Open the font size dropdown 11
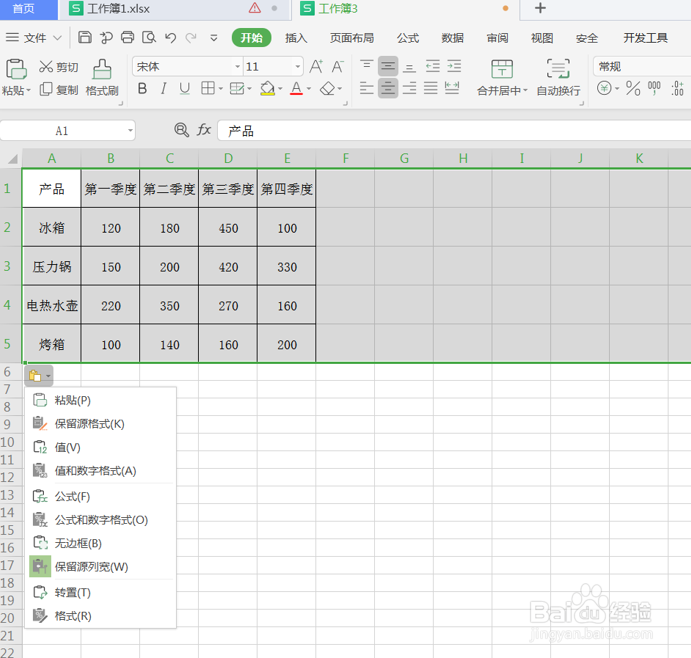Image resolution: width=691 pixels, height=658 pixels. (298, 67)
